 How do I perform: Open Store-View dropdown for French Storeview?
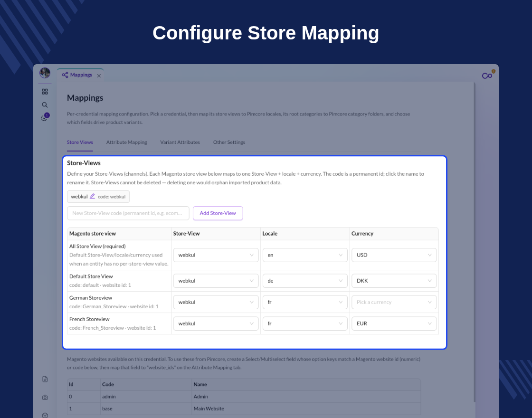point(216,323)
